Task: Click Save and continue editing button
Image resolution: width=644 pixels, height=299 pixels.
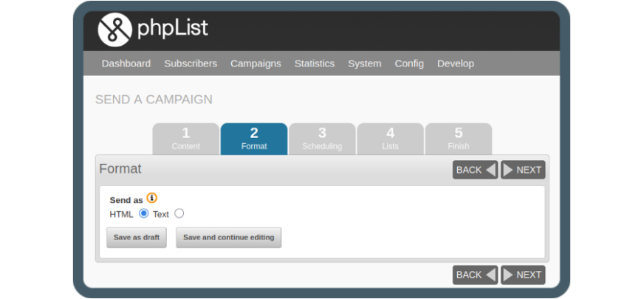Action: (228, 238)
